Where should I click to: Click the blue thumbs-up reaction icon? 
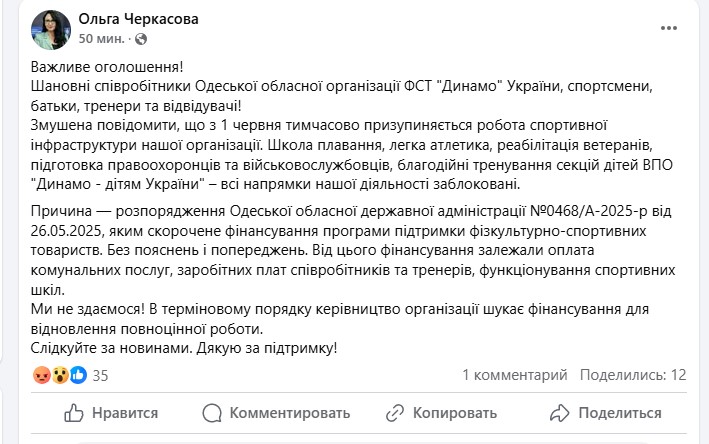76,376
